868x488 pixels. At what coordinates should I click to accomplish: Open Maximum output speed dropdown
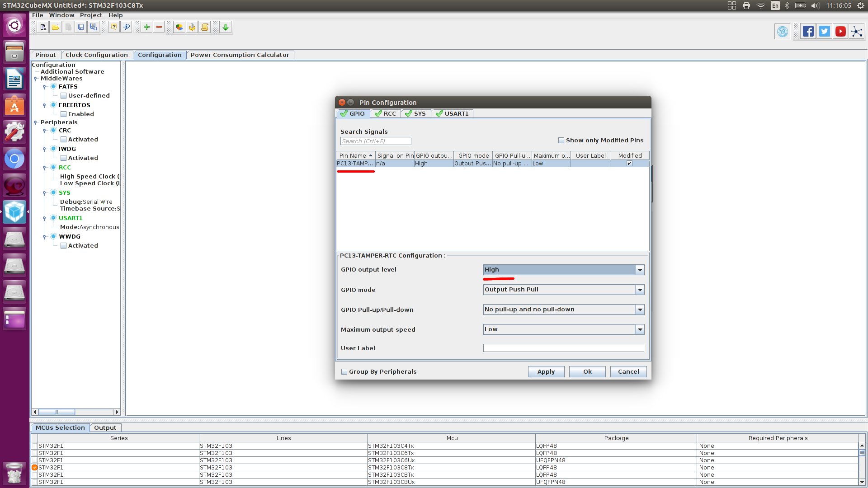(x=640, y=329)
